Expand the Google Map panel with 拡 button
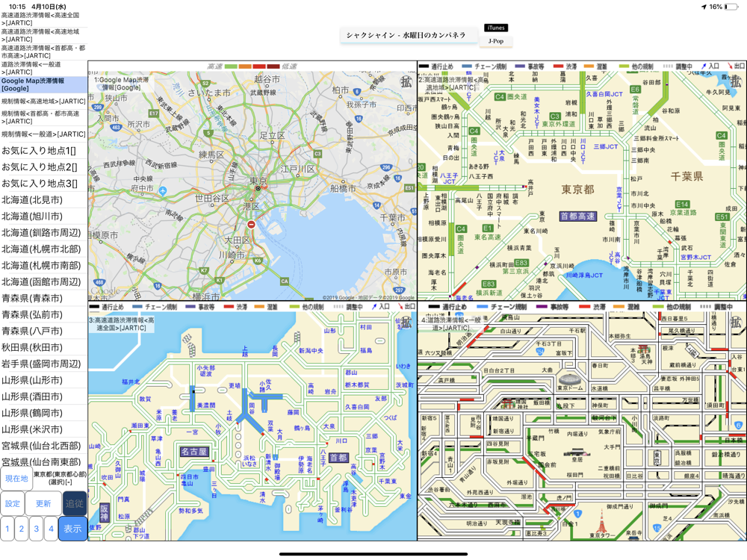 coord(406,82)
